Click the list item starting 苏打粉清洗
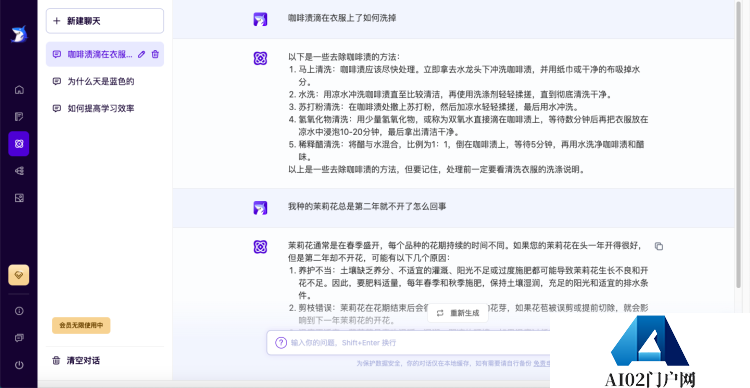Viewport: 750px width, 388px height. click(x=434, y=107)
